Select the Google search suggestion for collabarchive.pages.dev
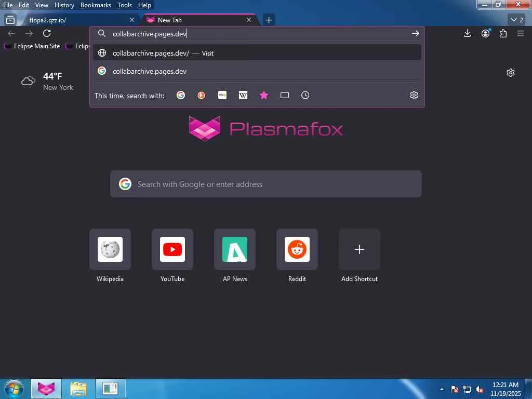 [x=257, y=71]
